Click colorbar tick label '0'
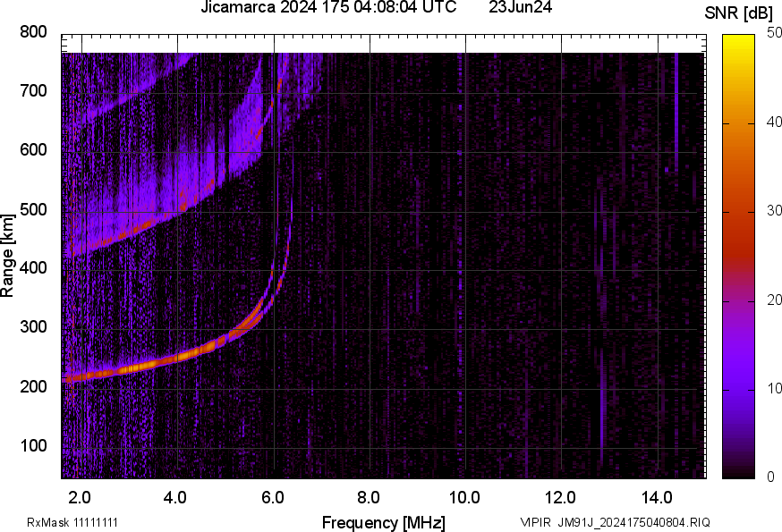782x532 pixels. coord(770,477)
